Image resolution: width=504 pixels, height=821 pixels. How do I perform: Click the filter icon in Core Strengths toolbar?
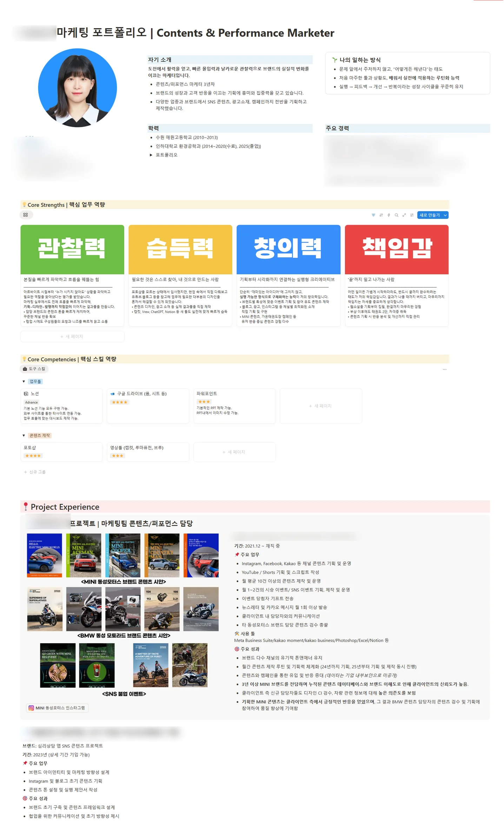coord(373,215)
